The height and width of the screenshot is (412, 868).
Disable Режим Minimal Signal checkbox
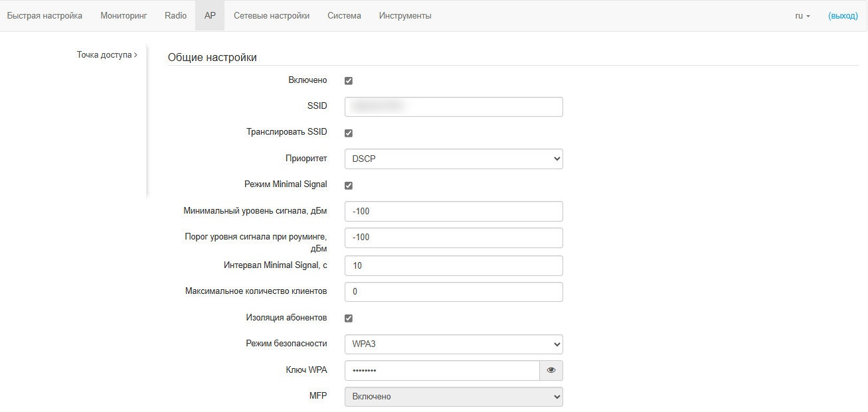(349, 186)
